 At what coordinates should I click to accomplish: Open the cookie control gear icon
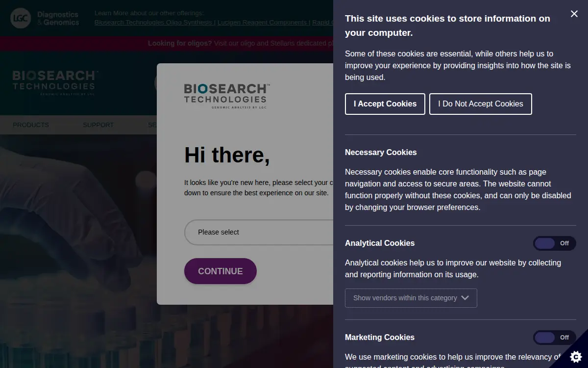pos(576,356)
